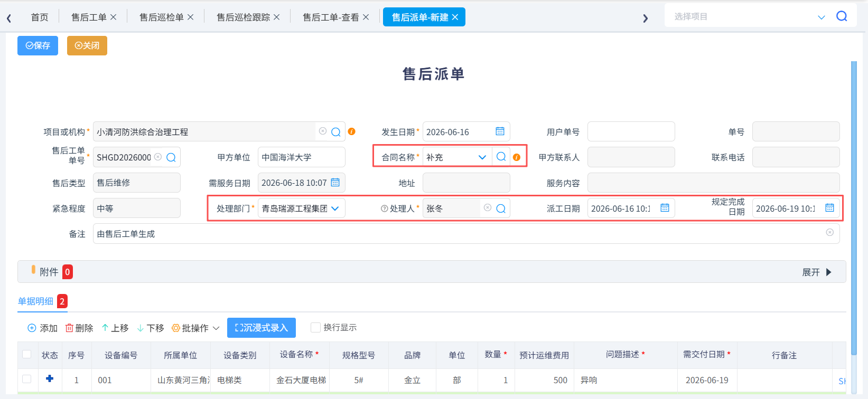The height and width of the screenshot is (399, 868).
Task: Open the 售后巡检跟踪 tab
Action: click(x=243, y=17)
